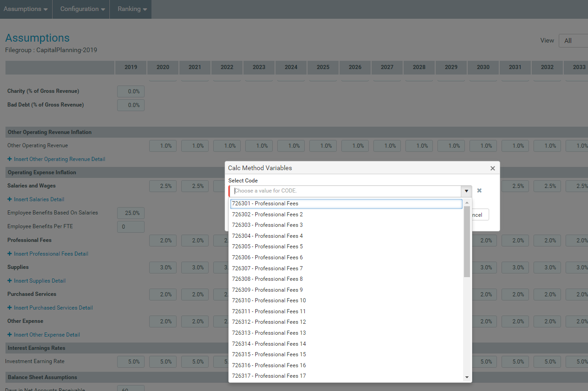Click Insert Other Operating Revenue Detail link

click(59, 159)
